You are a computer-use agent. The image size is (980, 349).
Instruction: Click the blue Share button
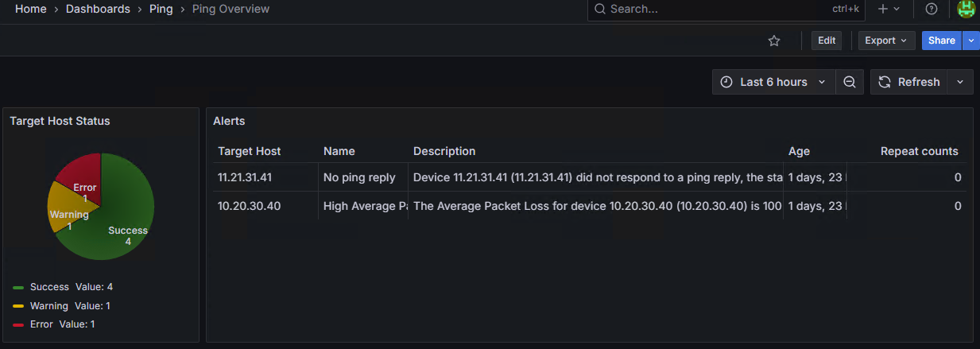pos(941,41)
